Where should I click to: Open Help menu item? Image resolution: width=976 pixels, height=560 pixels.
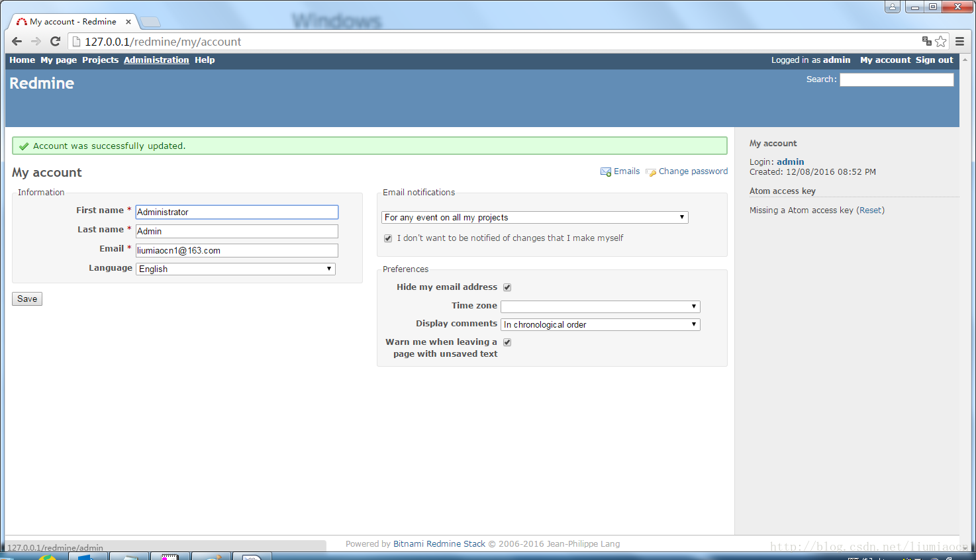205,60
